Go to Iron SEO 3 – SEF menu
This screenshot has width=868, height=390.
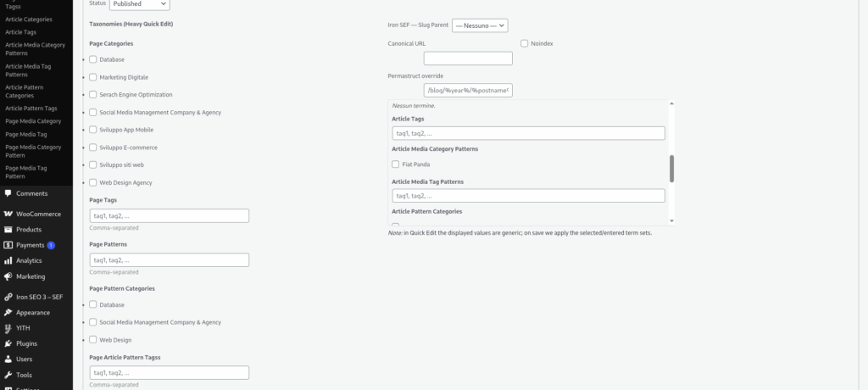click(x=39, y=297)
